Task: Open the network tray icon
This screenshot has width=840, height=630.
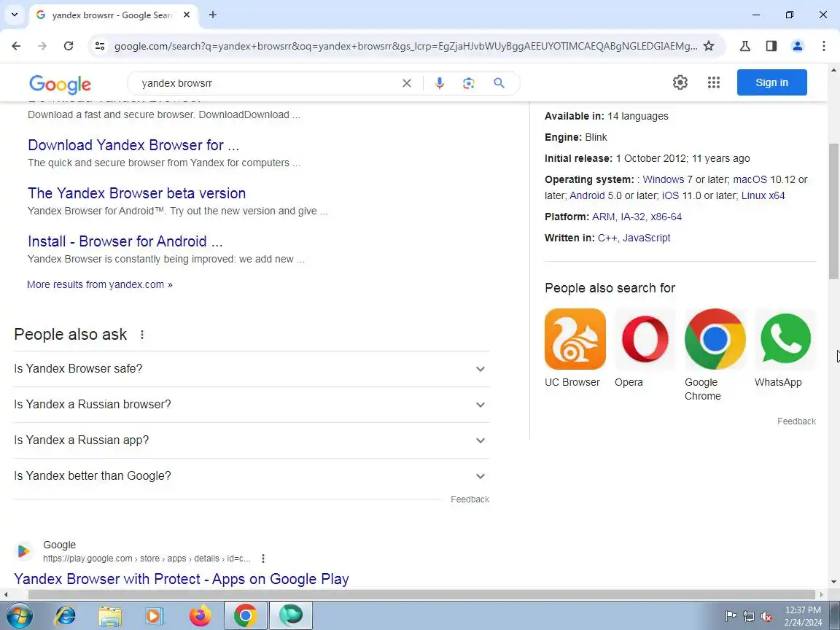Action: [x=749, y=617]
